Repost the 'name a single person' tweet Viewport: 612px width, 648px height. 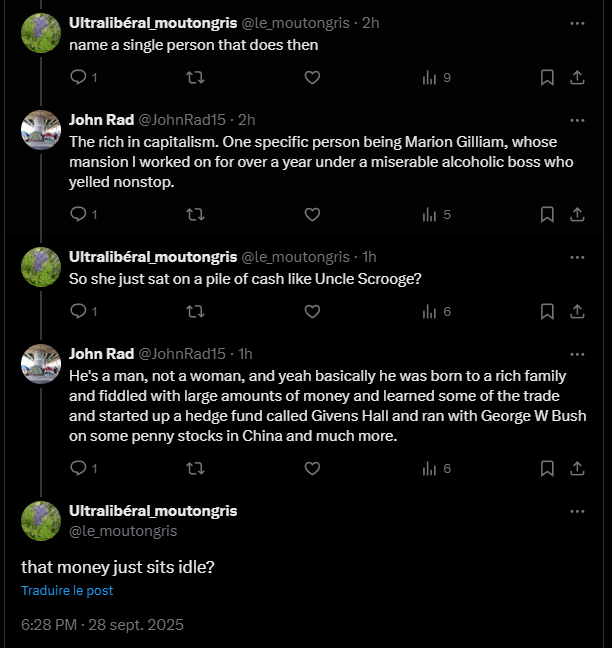196,77
